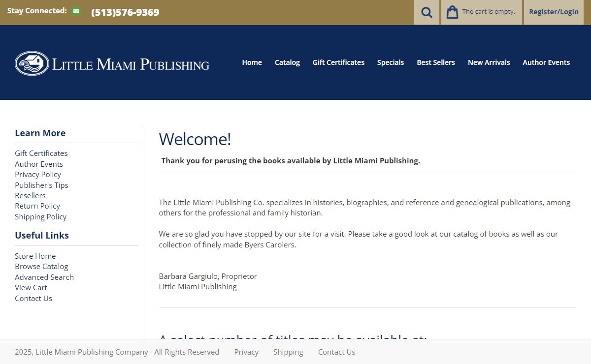The image size is (591, 364).
Task: Click the Useful Links sidebar heading
Action: 42,236
